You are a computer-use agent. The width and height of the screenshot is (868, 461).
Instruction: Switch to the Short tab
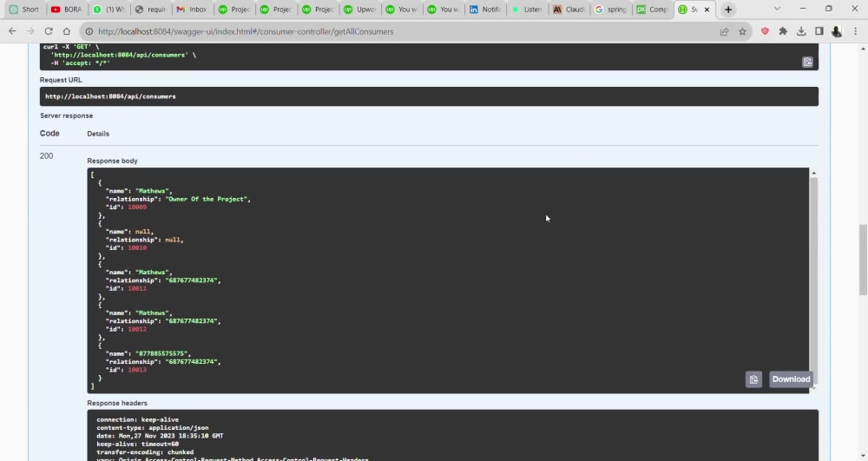click(x=24, y=10)
